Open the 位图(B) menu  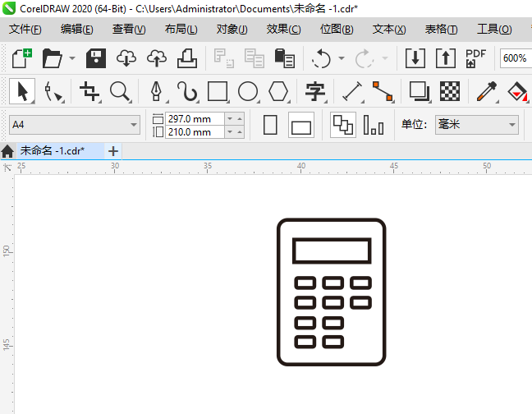click(x=337, y=30)
